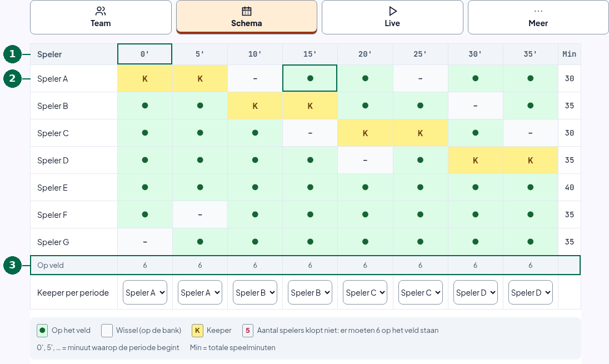
Task: Click the Speler column header
Action: coord(74,54)
